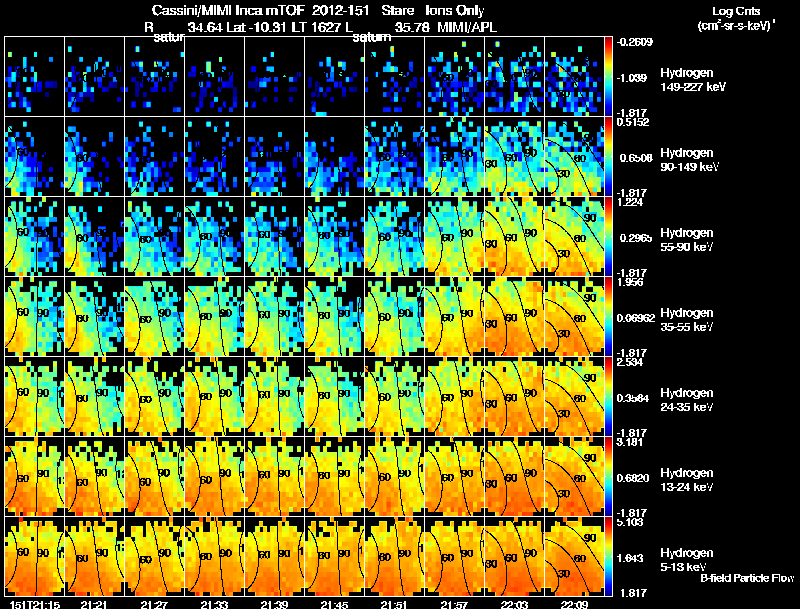This screenshot has width=800, height=609.
Task: Click the 'Hydrogen 24-35 keV' row label
Action: tap(687, 400)
